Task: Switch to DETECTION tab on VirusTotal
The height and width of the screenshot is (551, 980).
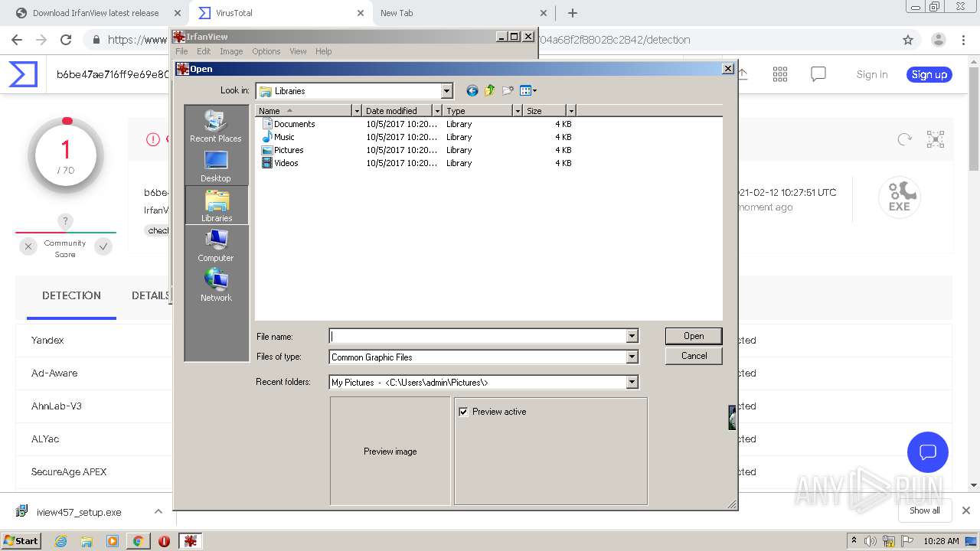Action: [71, 295]
